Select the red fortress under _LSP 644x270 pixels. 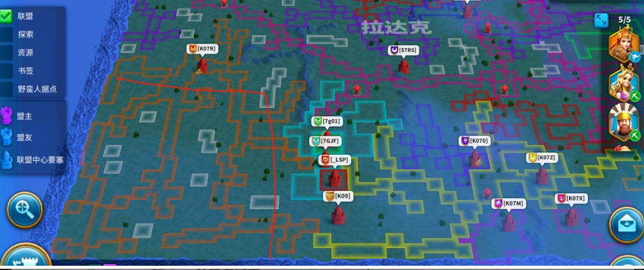coord(334,179)
